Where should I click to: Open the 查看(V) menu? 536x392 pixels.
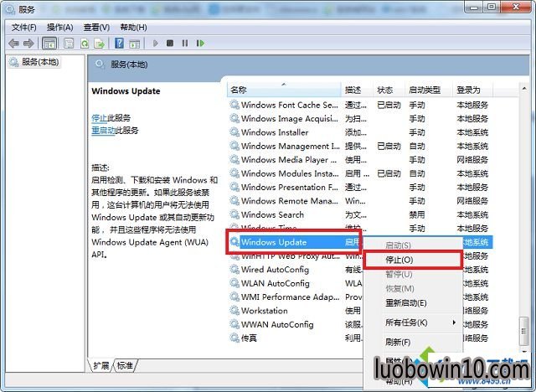coord(96,28)
